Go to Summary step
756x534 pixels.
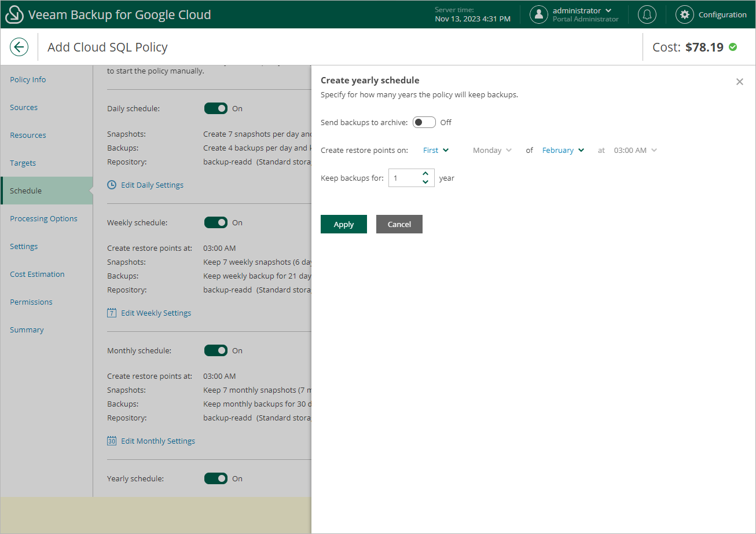coord(27,330)
